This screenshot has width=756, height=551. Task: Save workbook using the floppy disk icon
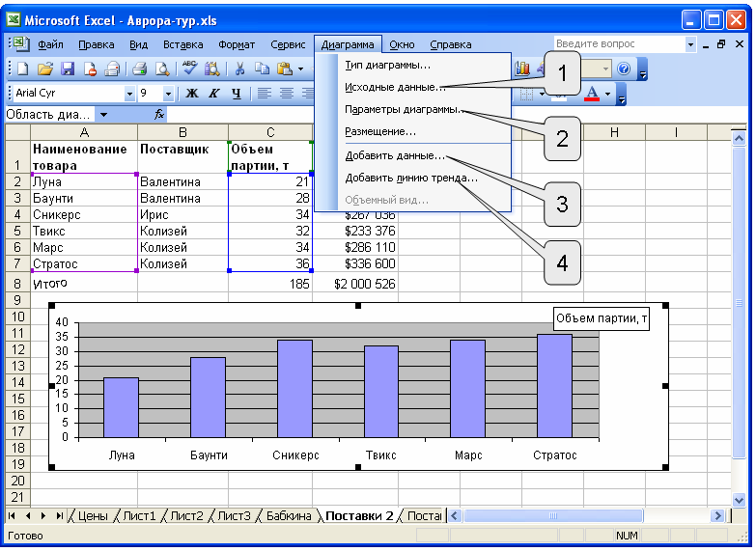click(x=68, y=69)
